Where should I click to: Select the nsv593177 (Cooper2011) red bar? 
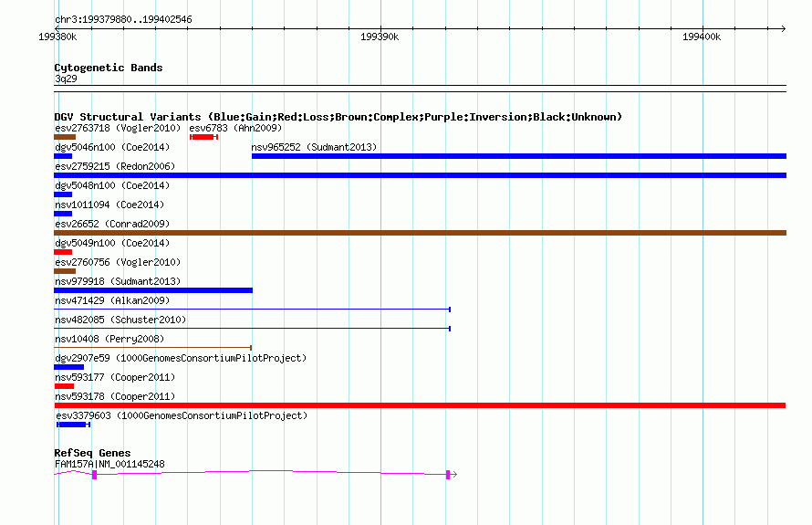coord(64,386)
